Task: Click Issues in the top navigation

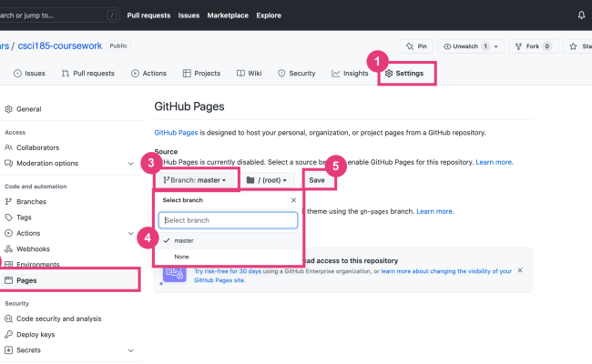Action: pyautogui.click(x=189, y=15)
